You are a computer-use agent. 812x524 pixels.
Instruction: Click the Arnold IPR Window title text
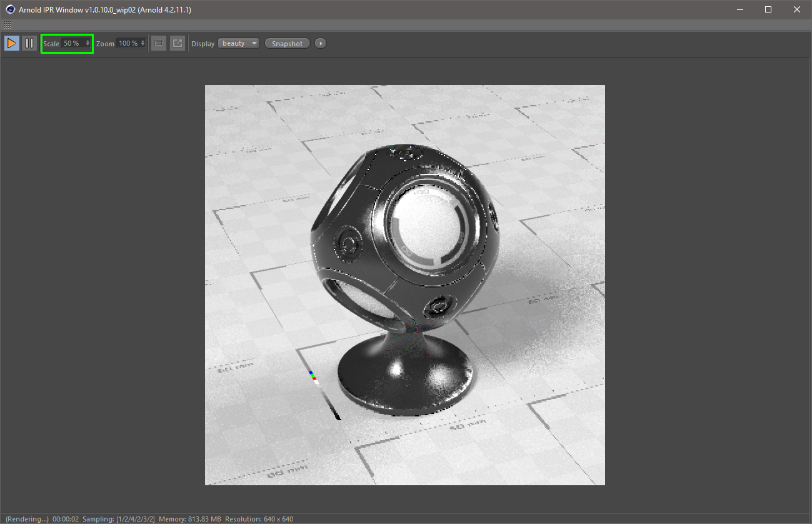tap(105, 9)
